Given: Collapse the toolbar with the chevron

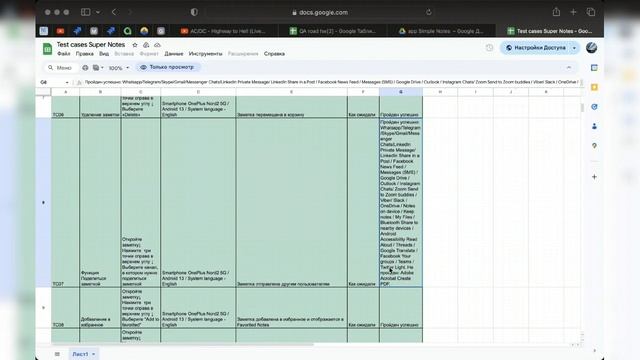Looking at the screenshot, I should point(569,68).
